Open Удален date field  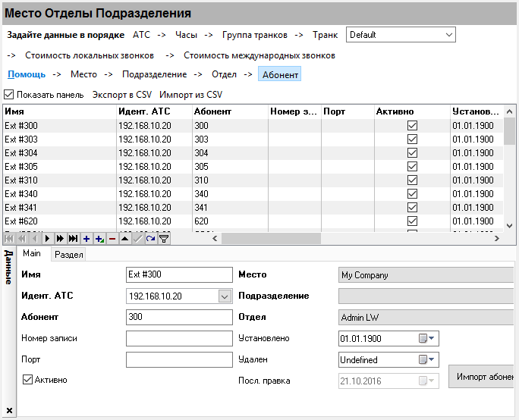[x=388, y=359]
